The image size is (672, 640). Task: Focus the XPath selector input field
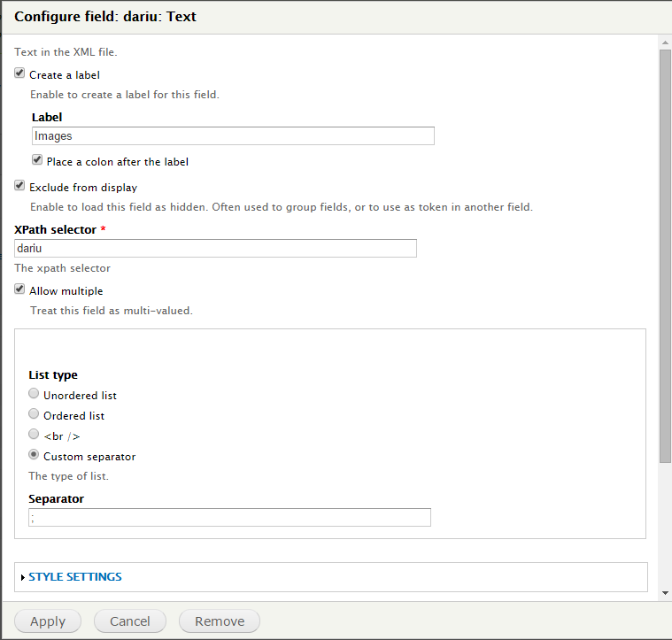(215, 249)
